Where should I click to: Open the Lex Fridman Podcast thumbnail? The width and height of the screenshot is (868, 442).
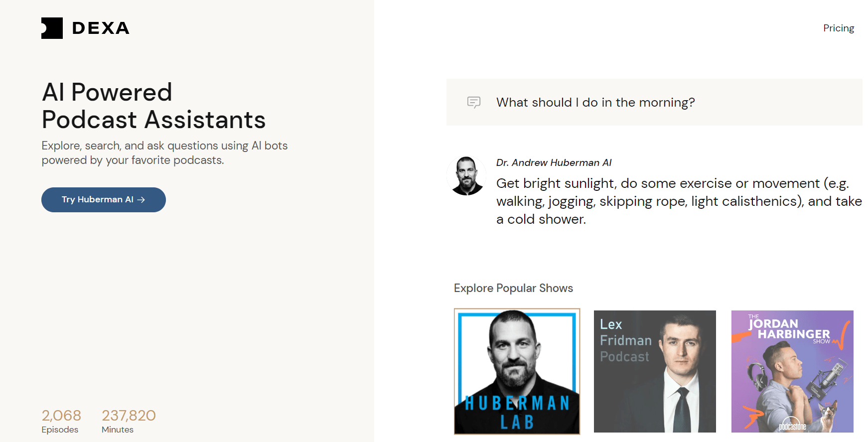655,371
